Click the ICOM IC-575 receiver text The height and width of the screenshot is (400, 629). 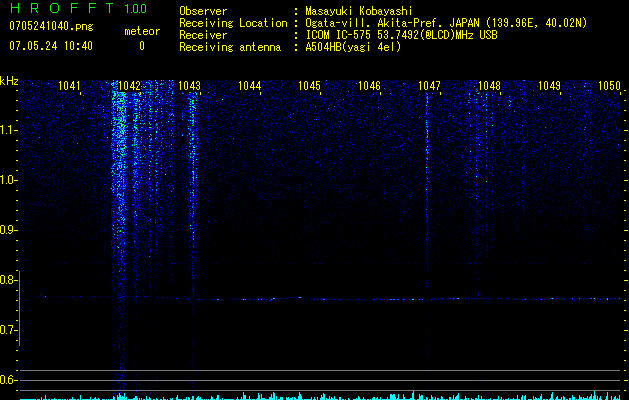pyautogui.click(x=401, y=35)
